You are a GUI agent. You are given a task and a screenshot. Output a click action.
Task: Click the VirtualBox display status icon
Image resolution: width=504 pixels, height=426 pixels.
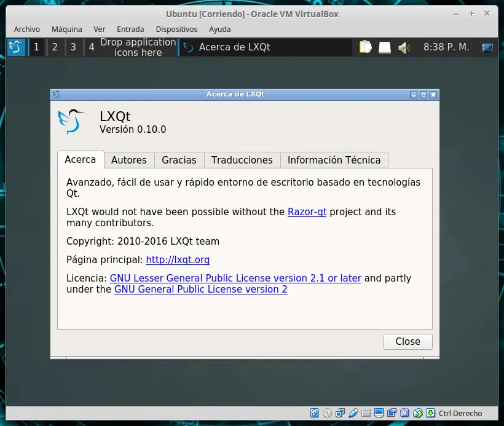click(379, 413)
